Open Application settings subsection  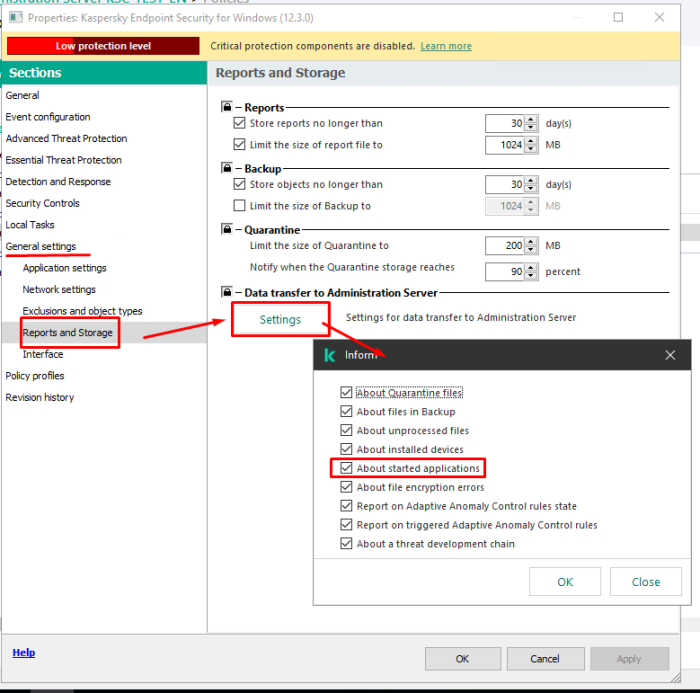pyautogui.click(x=65, y=267)
